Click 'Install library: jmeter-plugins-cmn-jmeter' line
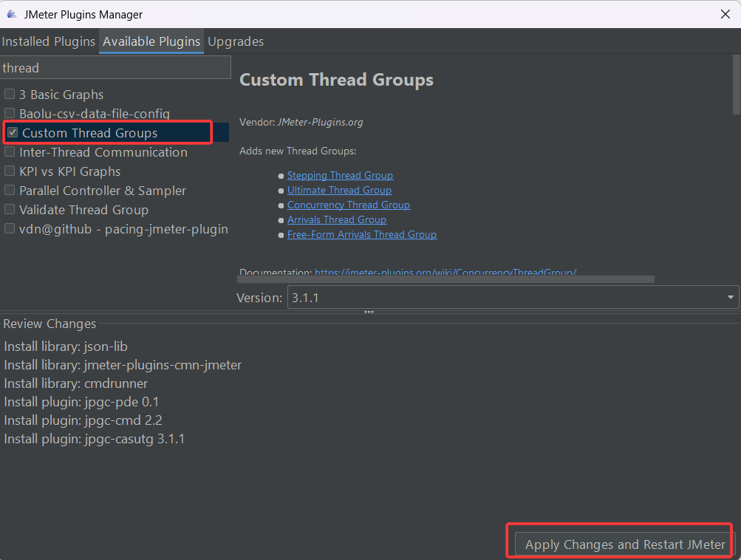This screenshot has width=741, height=560. coord(123,365)
